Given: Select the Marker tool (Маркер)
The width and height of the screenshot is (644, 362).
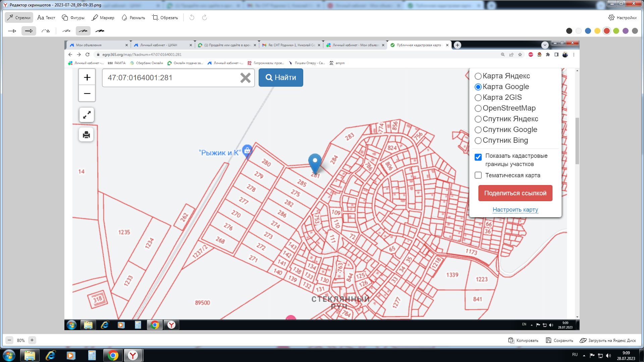Looking at the screenshot, I should coord(103,17).
